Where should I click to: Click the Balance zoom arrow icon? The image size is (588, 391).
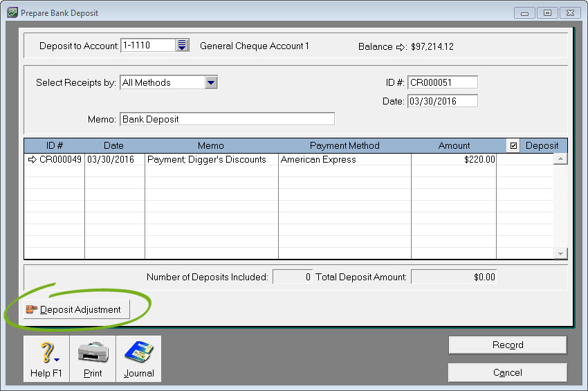[401, 47]
